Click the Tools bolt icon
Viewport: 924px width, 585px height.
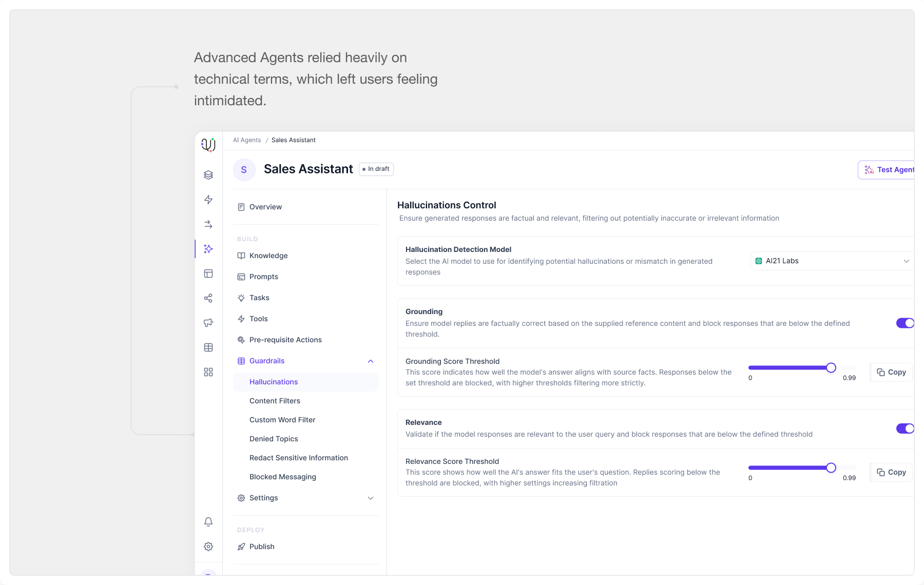(241, 319)
